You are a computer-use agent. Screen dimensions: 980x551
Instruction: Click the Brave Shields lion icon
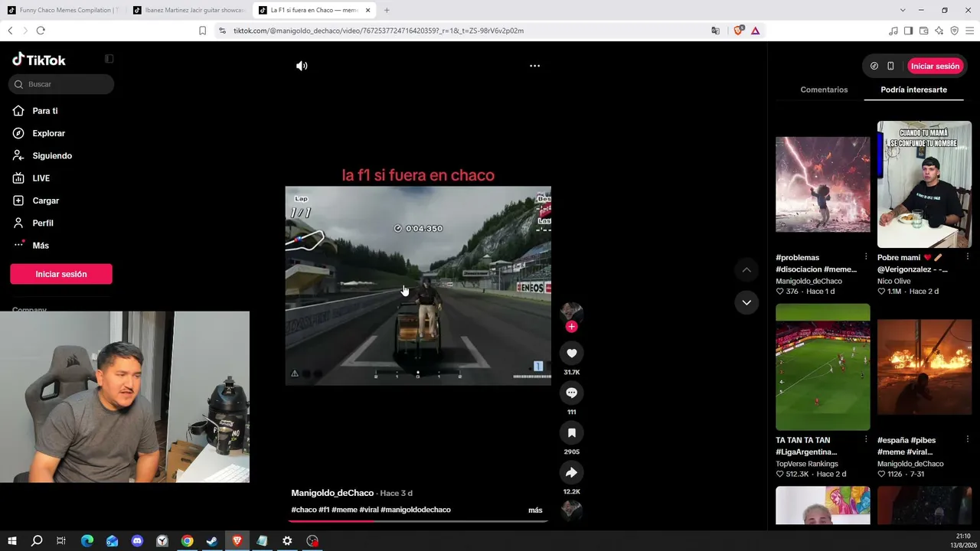pos(739,31)
